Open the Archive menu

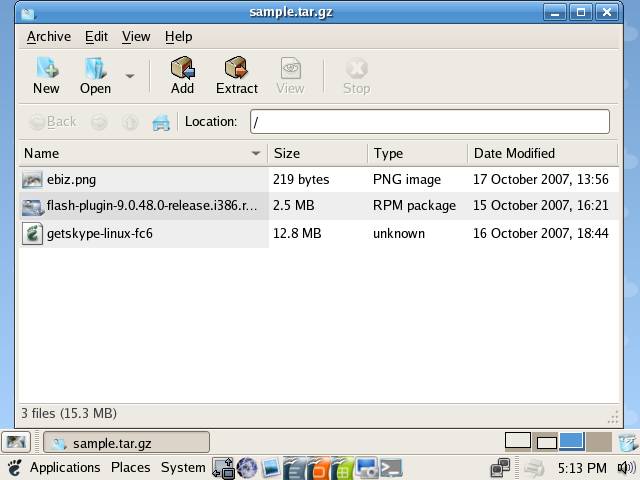point(48,36)
